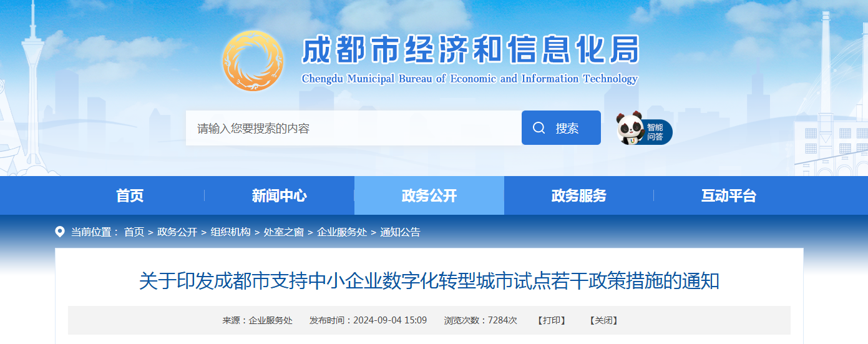Go to 组织机构 in the breadcrumb

click(230, 232)
